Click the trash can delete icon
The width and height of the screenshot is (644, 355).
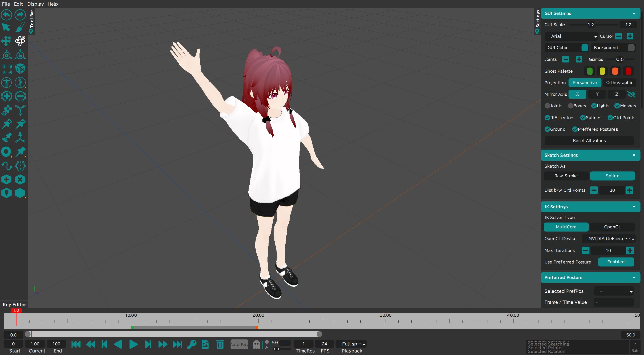coord(220,344)
